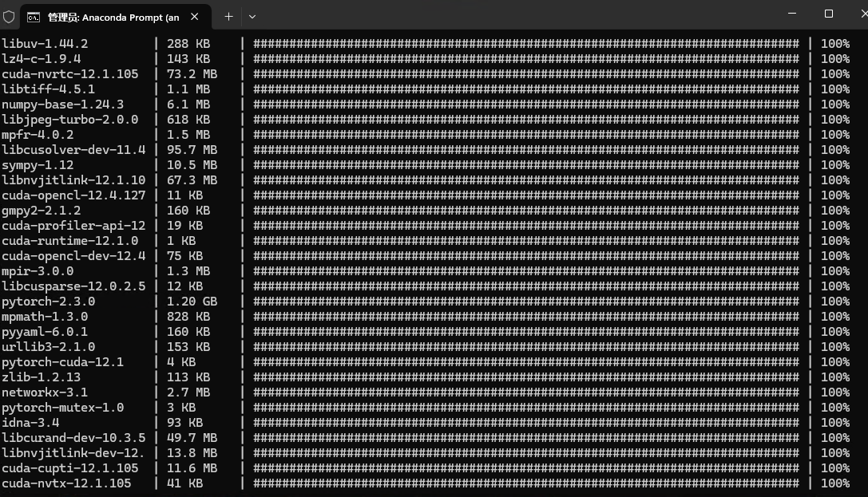Click the mpfr-4.0.2 package name
The width and height of the screenshot is (868, 497).
coord(38,135)
